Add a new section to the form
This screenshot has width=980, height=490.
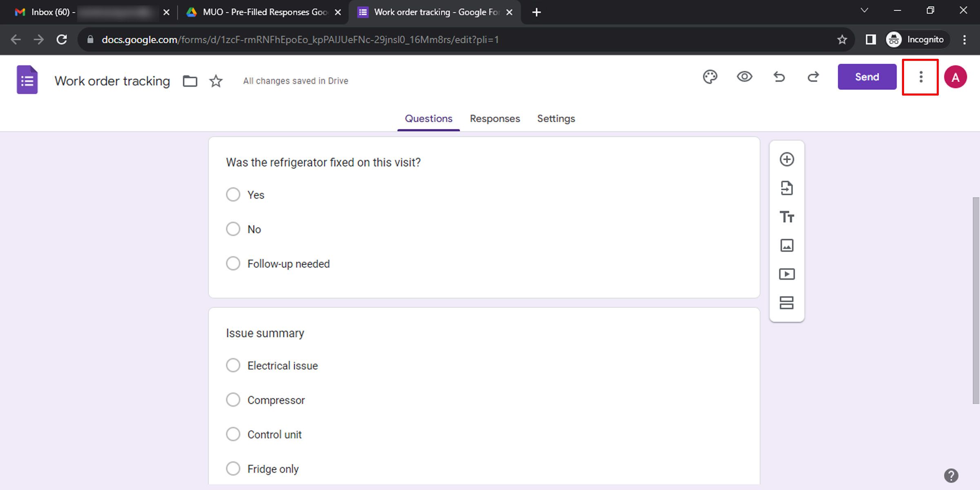[x=786, y=303]
